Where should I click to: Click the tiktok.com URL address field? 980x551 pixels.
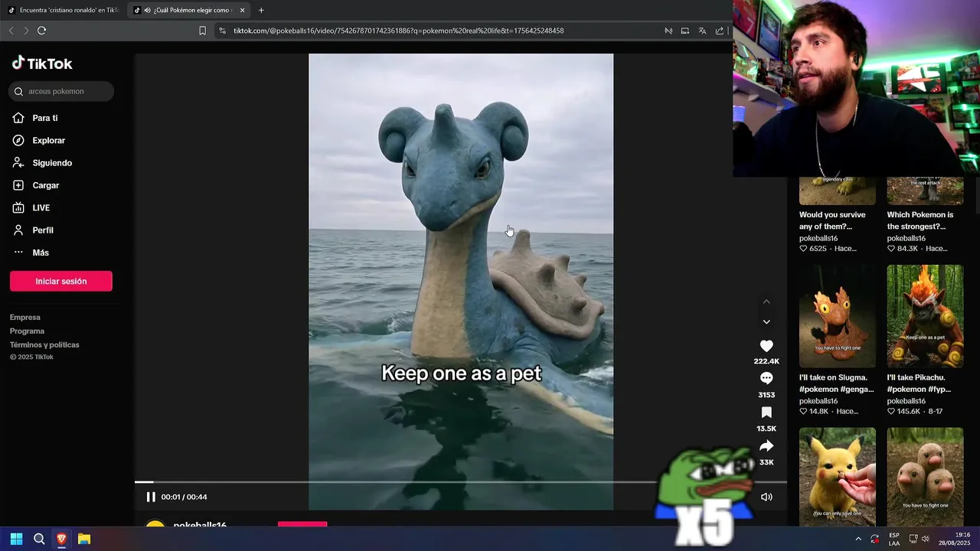[x=398, y=31]
